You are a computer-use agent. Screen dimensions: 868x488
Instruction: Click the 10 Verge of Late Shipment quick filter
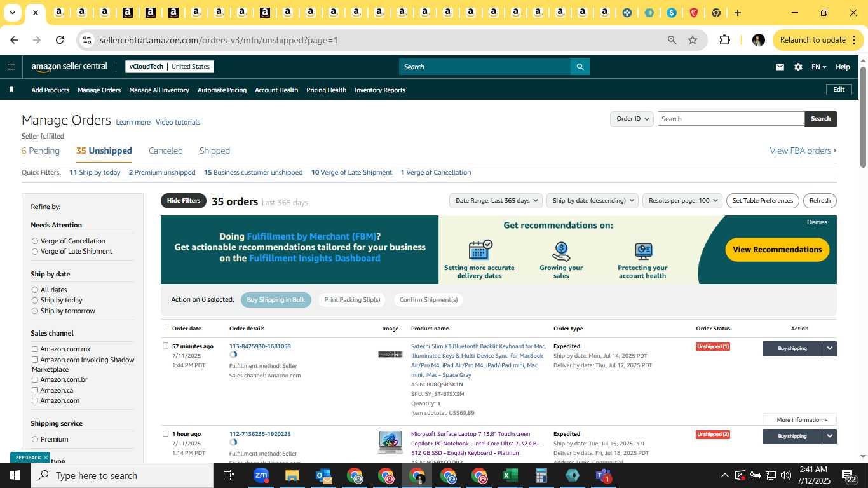[x=351, y=172]
